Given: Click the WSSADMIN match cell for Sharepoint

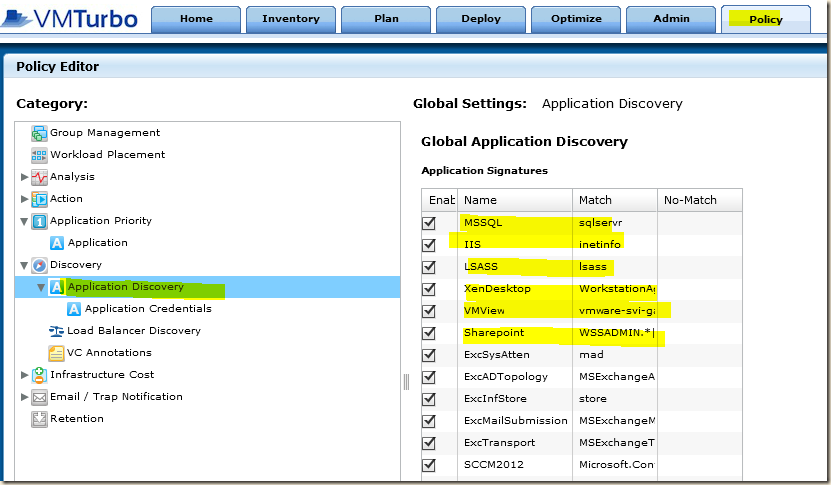Looking at the screenshot, I should [615, 333].
